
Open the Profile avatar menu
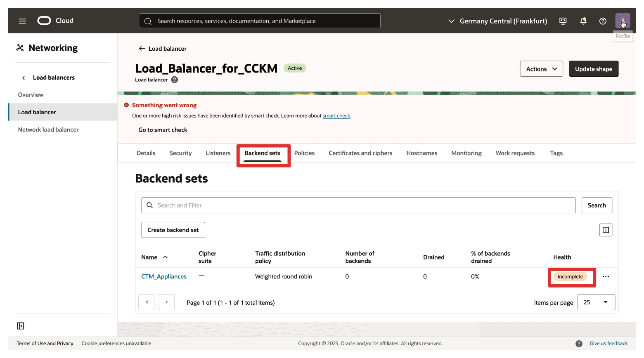click(623, 21)
